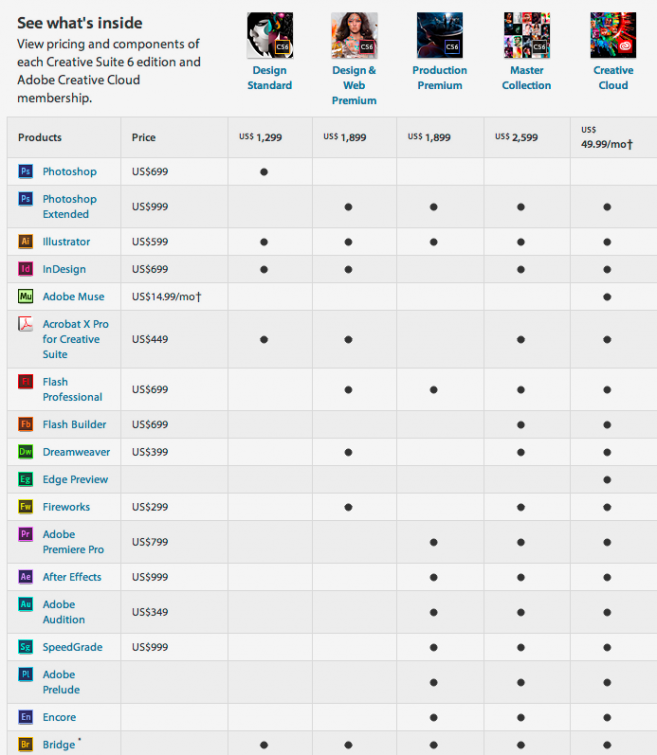Open the Bridge product link
The width and height of the screenshot is (657, 755).
pyautogui.click(x=59, y=744)
